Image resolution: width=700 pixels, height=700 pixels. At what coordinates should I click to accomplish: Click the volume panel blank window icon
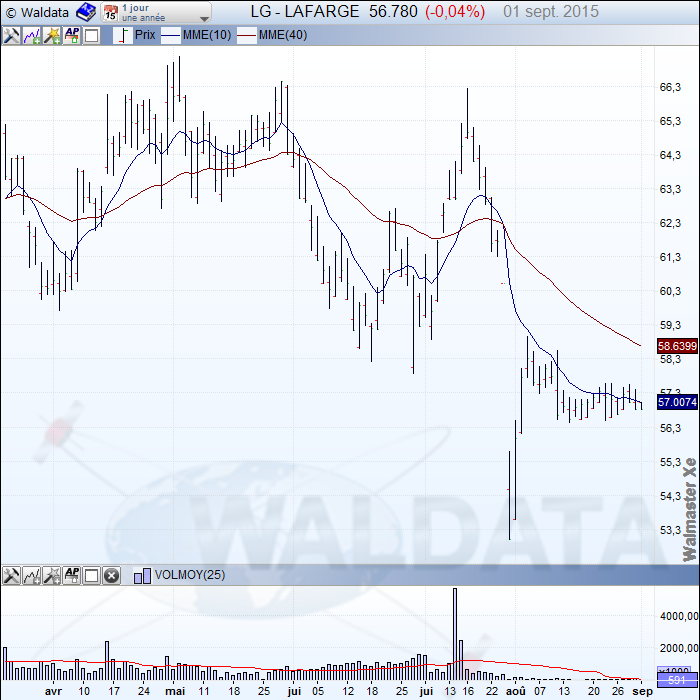click(92, 575)
